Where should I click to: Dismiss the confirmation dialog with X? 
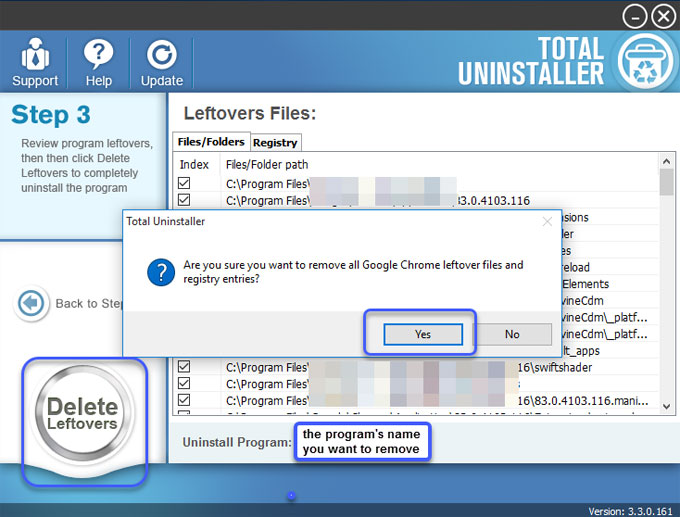click(x=547, y=222)
